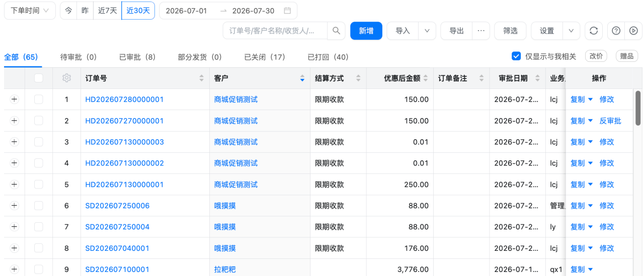Click the search magnifier icon
The image size is (644, 276).
[336, 31]
